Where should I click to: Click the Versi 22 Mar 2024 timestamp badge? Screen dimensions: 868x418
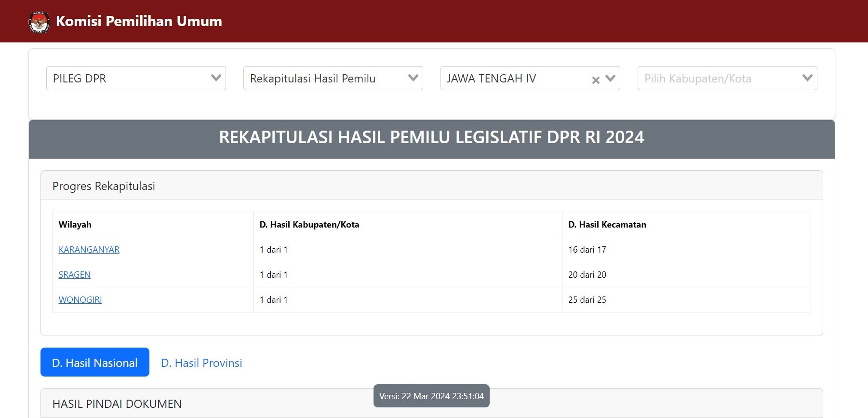(431, 396)
